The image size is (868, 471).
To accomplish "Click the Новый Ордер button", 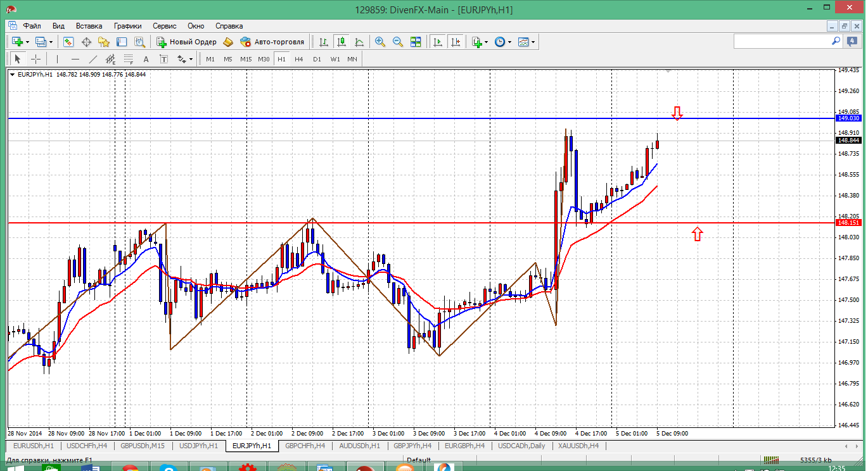I will pos(186,42).
